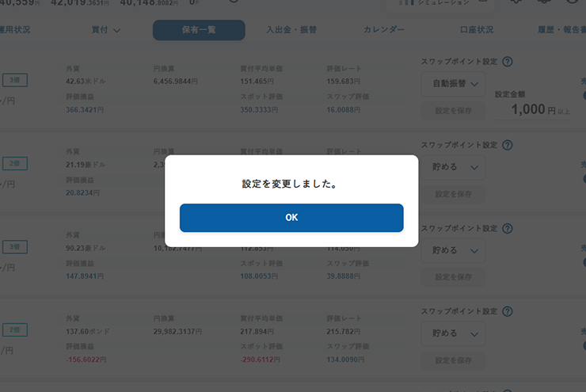
Task: Save setting in 90.23豪ドル row
Action: tap(453, 277)
